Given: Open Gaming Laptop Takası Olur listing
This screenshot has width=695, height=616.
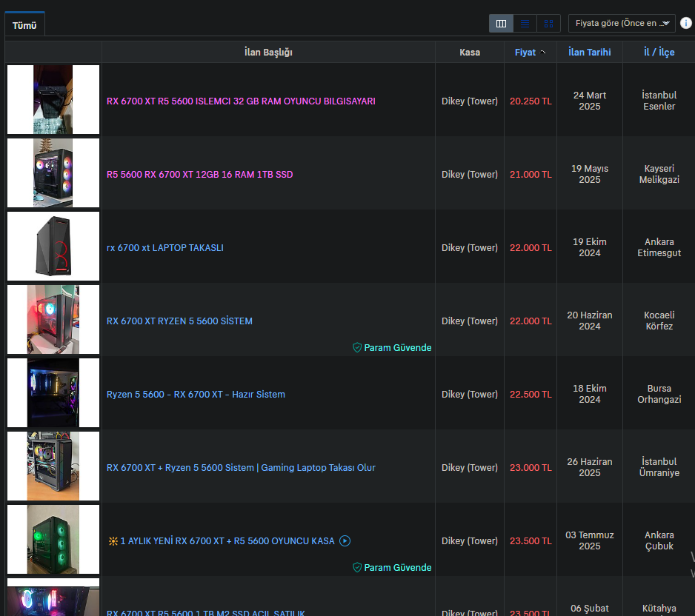Looking at the screenshot, I should click(241, 468).
